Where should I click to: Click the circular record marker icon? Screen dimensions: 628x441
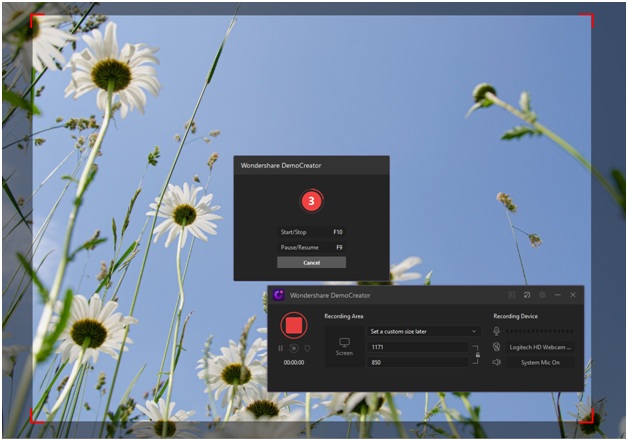point(294,348)
